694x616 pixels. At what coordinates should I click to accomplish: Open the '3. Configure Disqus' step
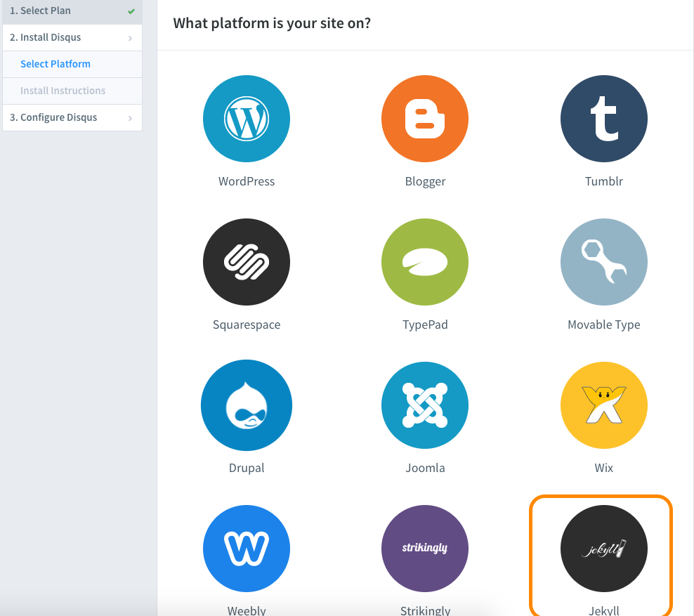72,117
